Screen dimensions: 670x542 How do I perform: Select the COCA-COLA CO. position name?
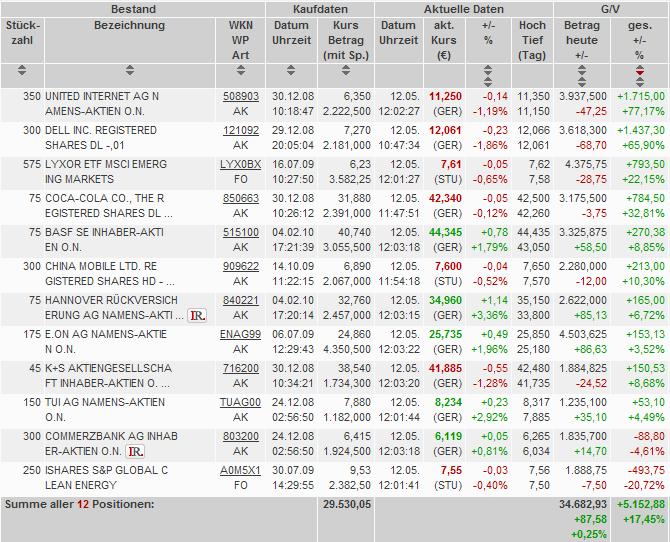pos(109,206)
